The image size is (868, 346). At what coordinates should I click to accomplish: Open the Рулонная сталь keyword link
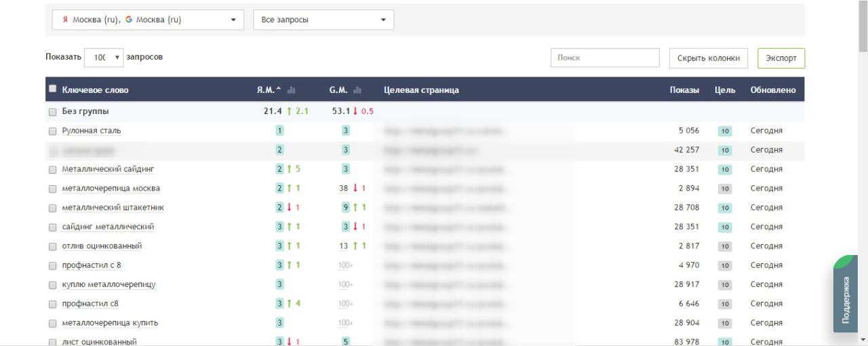92,130
